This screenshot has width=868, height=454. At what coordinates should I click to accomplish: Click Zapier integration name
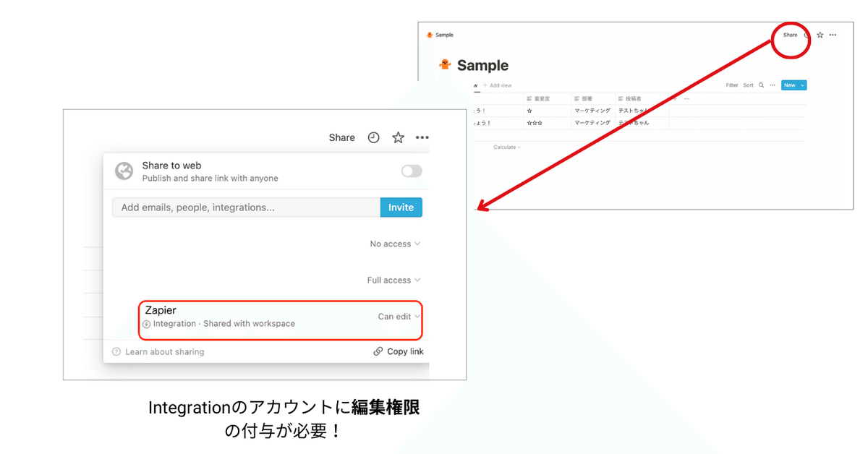click(x=161, y=310)
